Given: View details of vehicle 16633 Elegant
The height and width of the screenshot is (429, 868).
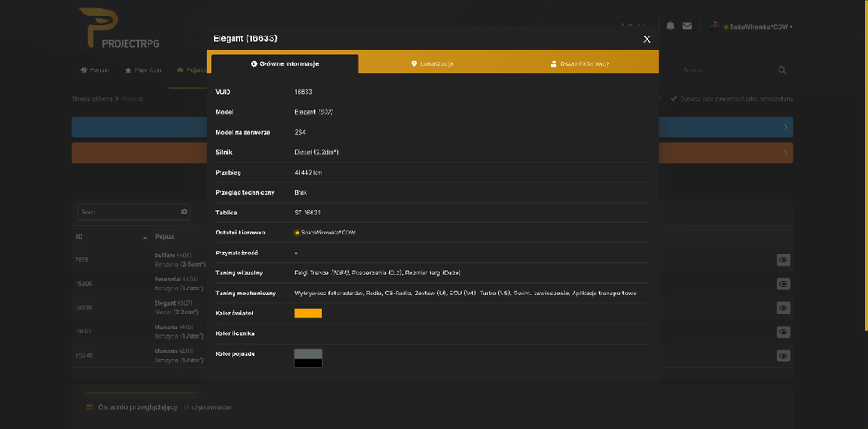Looking at the screenshot, I should [x=783, y=307].
